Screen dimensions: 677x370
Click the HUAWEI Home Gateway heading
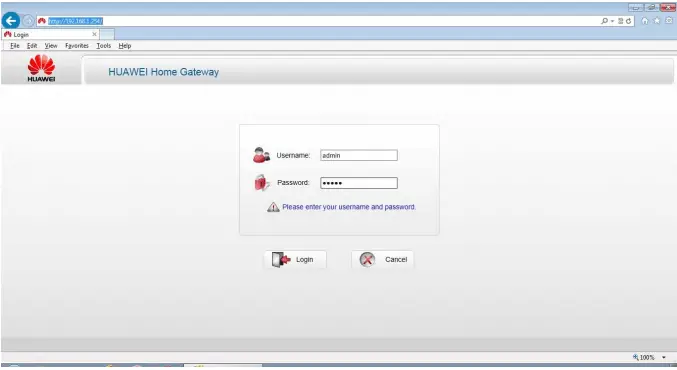point(163,72)
